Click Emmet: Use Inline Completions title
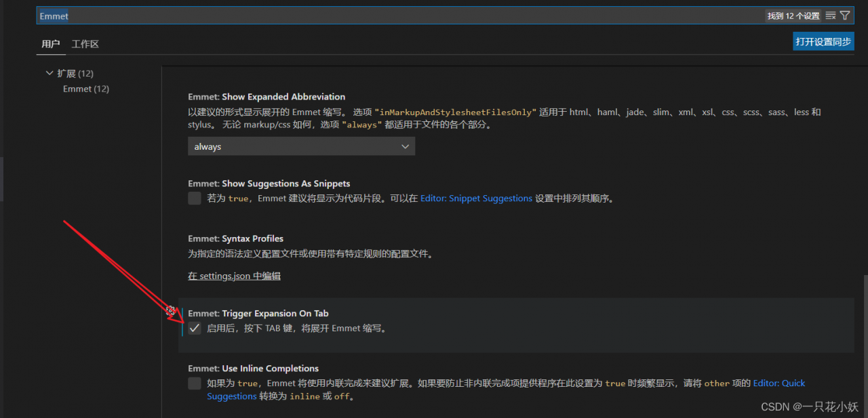The height and width of the screenshot is (418, 868). pos(253,369)
